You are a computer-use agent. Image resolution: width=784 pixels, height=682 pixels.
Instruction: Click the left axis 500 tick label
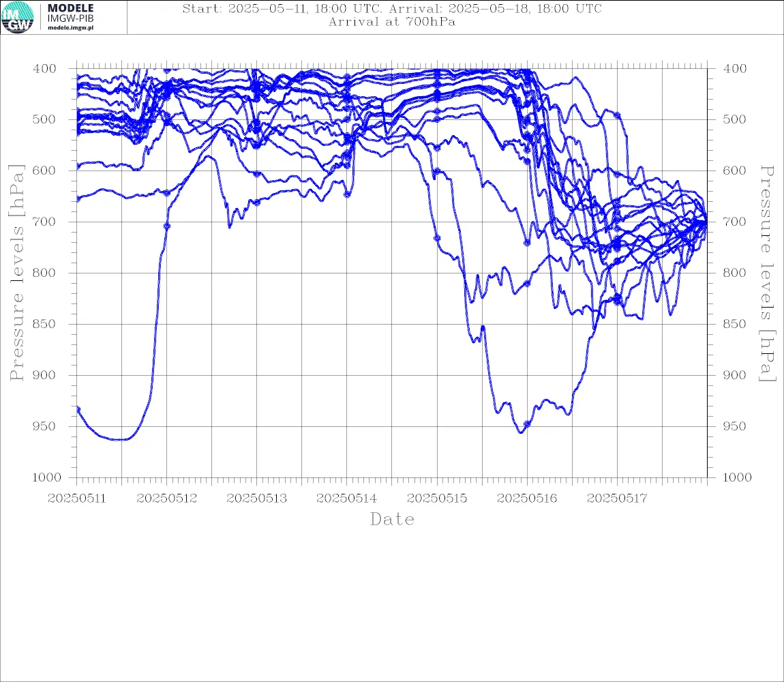[x=44, y=119]
